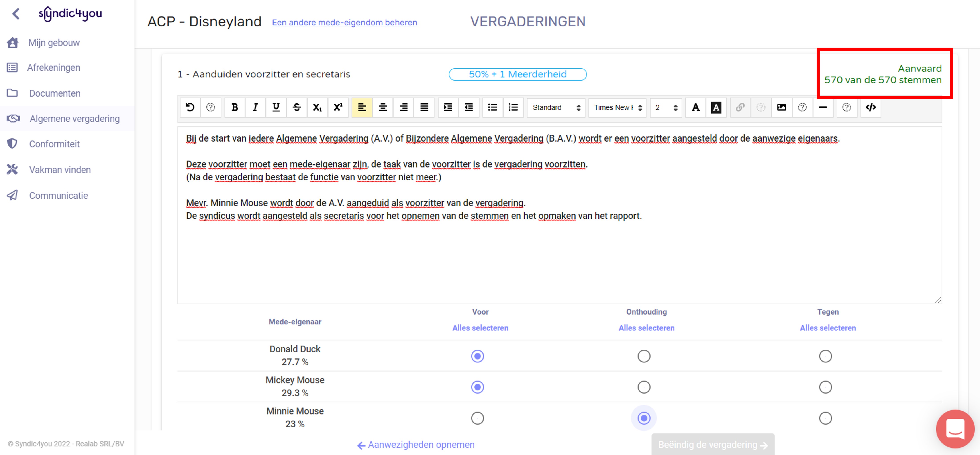Click Aanwezigheden opnemen back link
980x455 pixels.
pyautogui.click(x=416, y=444)
